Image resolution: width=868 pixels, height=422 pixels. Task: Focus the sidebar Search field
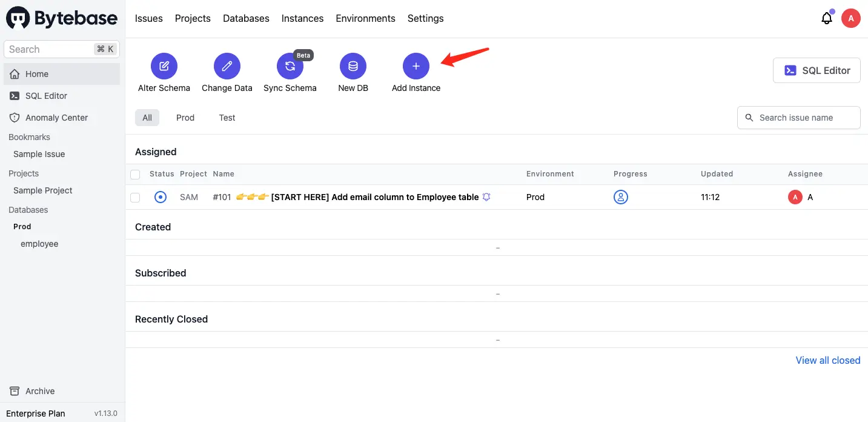[x=62, y=49]
